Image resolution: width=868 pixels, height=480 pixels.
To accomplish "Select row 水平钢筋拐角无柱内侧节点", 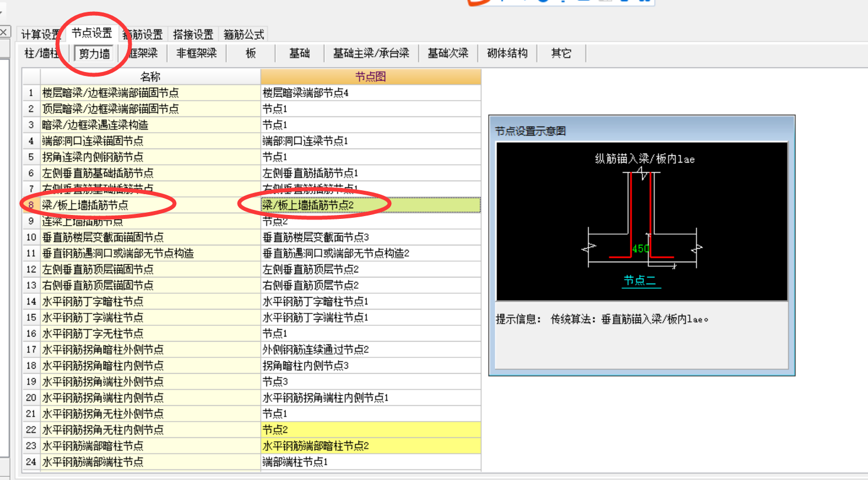I will pyautogui.click(x=150, y=429).
